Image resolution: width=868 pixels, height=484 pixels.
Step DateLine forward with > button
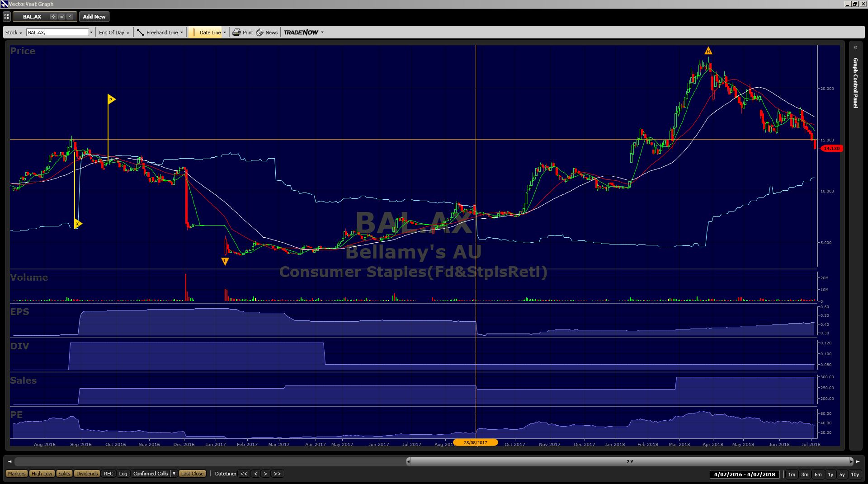tap(266, 474)
